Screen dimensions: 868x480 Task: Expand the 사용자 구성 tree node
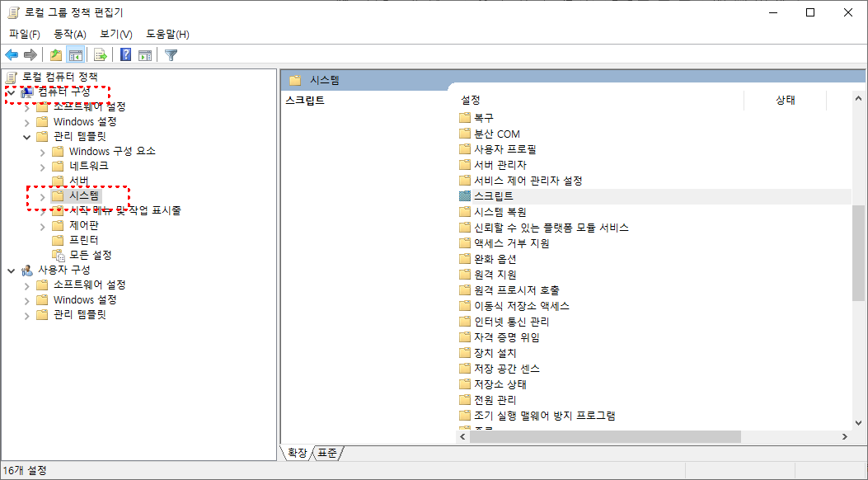point(11,270)
